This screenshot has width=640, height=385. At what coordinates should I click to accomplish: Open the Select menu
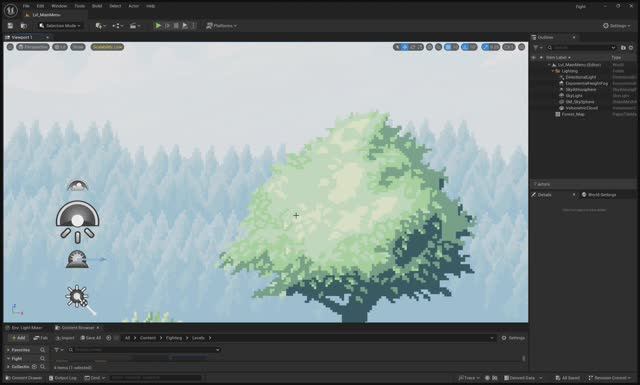(x=115, y=6)
